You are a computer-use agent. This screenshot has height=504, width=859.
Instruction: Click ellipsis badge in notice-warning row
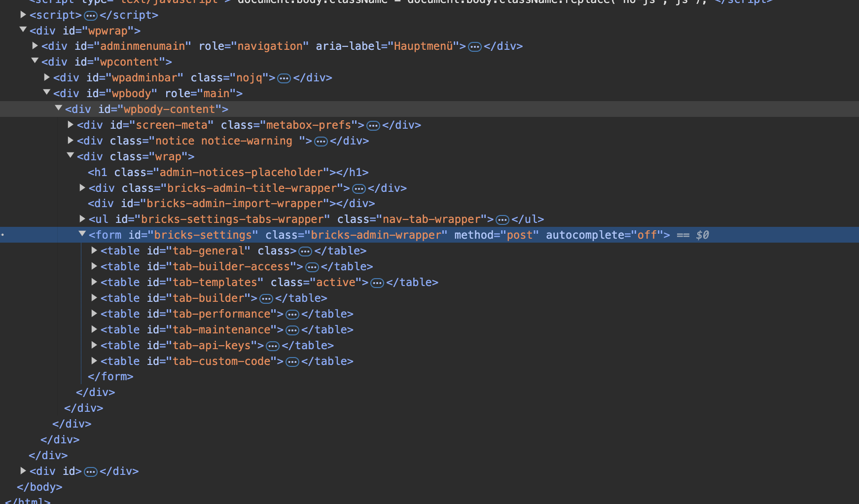pyautogui.click(x=321, y=142)
